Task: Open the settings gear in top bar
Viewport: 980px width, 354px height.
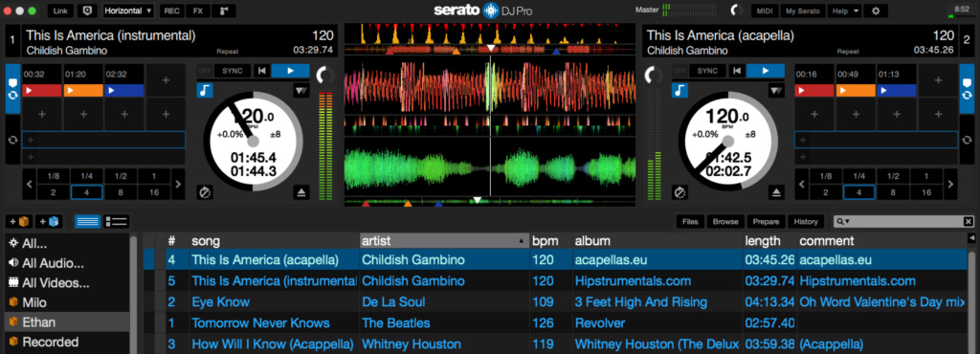Action: click(876, 11)
